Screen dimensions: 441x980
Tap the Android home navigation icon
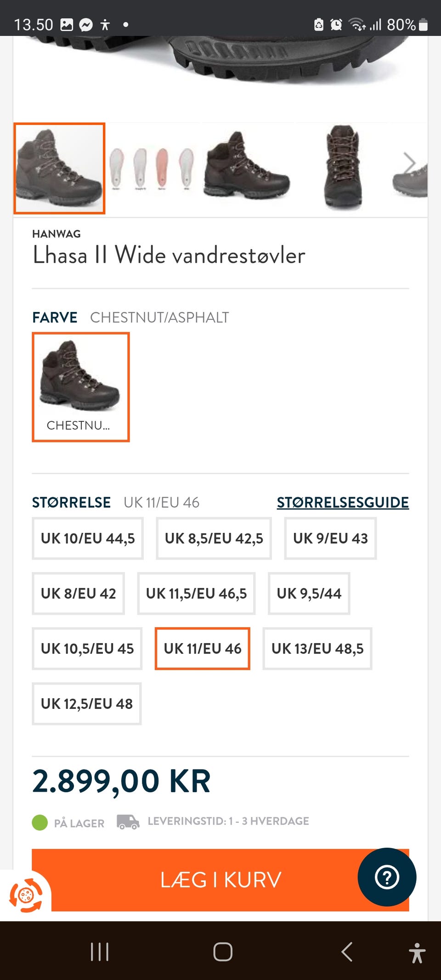click(223, 952)
